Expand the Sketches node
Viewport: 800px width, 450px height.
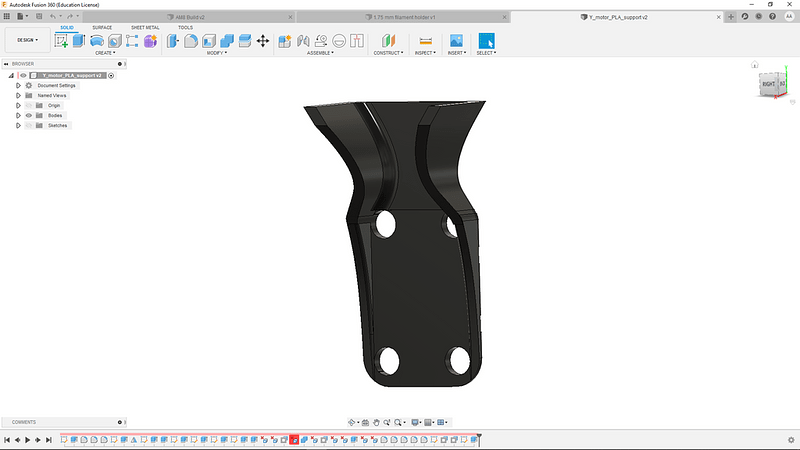(18, 126)
